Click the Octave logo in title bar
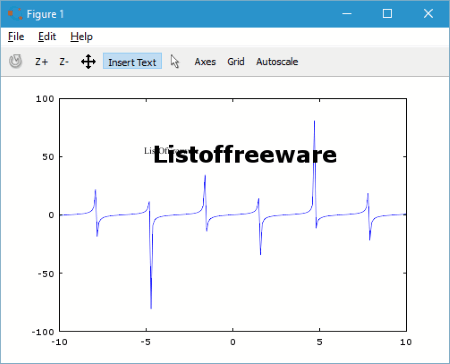The height and width of the screenshot is (364, 450). coord(15,14)
